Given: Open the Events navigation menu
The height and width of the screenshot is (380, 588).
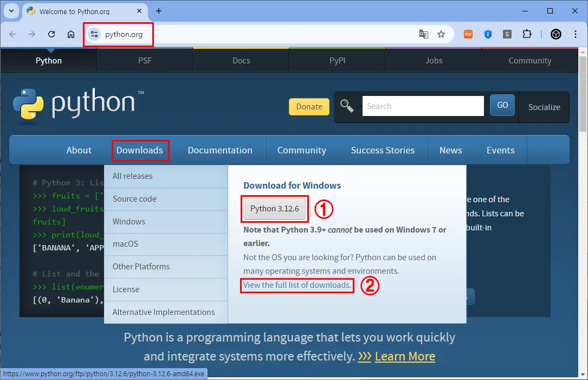Looking at the screenshot, I should click(500, 150).
